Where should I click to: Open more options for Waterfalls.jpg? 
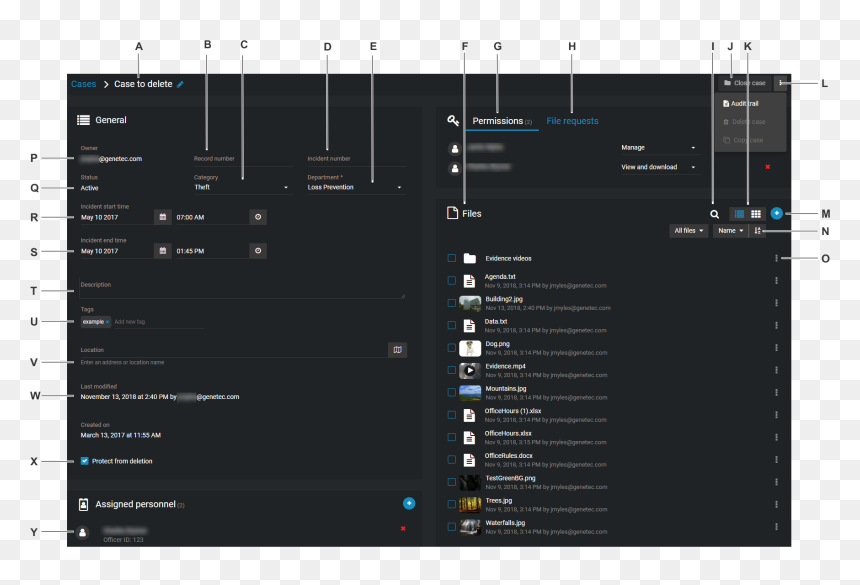(776, 527)
